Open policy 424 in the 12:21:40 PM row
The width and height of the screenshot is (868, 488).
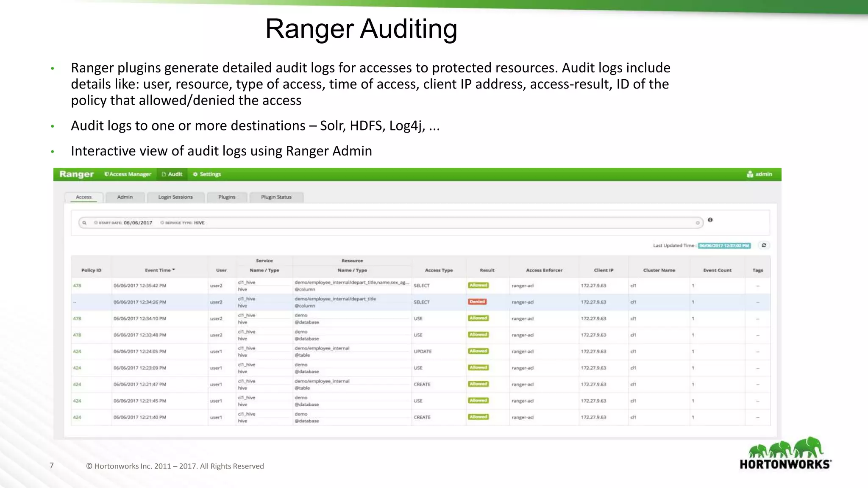(77, 417)
